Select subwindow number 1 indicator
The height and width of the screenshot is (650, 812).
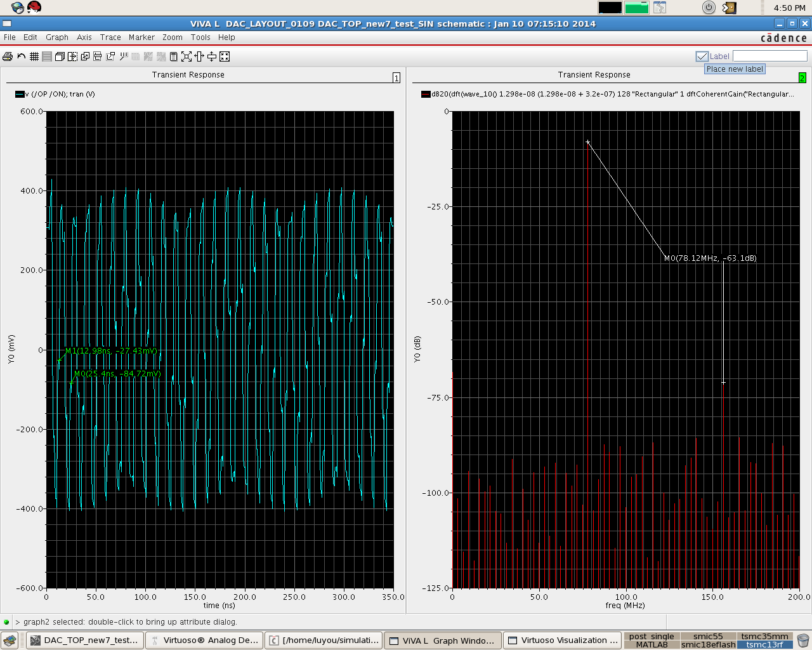[396, 77]
